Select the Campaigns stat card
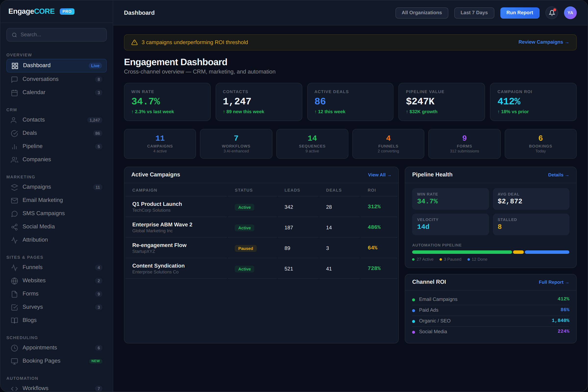 click(160, 144)
